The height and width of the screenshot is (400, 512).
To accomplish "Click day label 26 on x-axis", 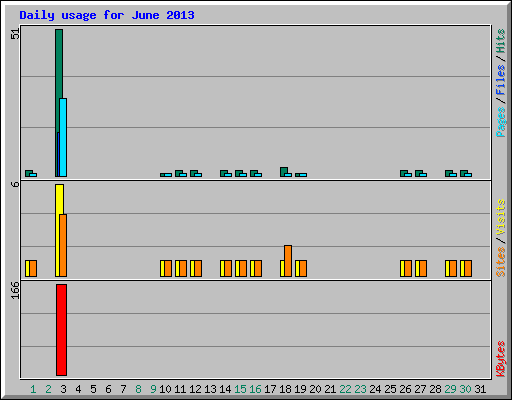I will [405, 389].
